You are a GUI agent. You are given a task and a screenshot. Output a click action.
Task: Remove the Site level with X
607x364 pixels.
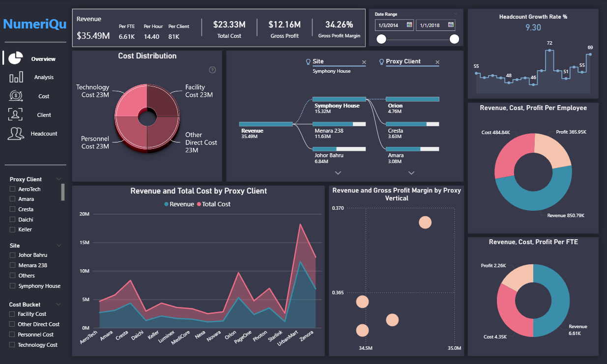(364, 62)
